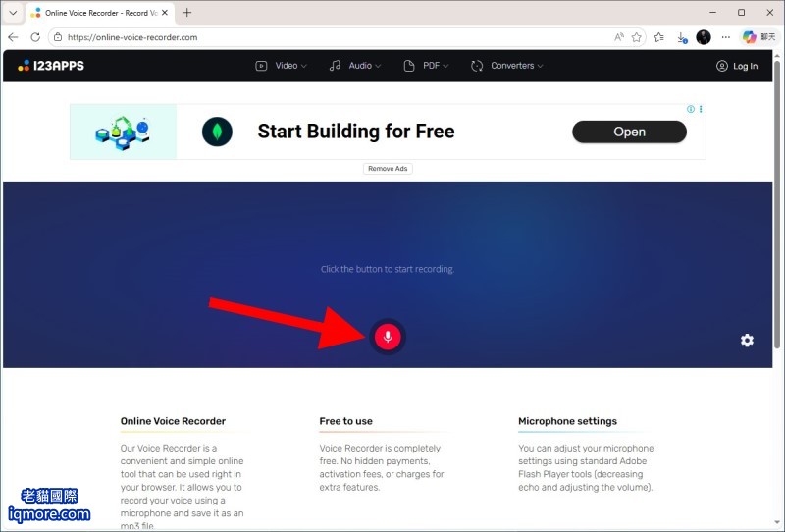The image size is (785, 532).
Task: Expand the Converters dropdown menu
Action: [507, 66]
